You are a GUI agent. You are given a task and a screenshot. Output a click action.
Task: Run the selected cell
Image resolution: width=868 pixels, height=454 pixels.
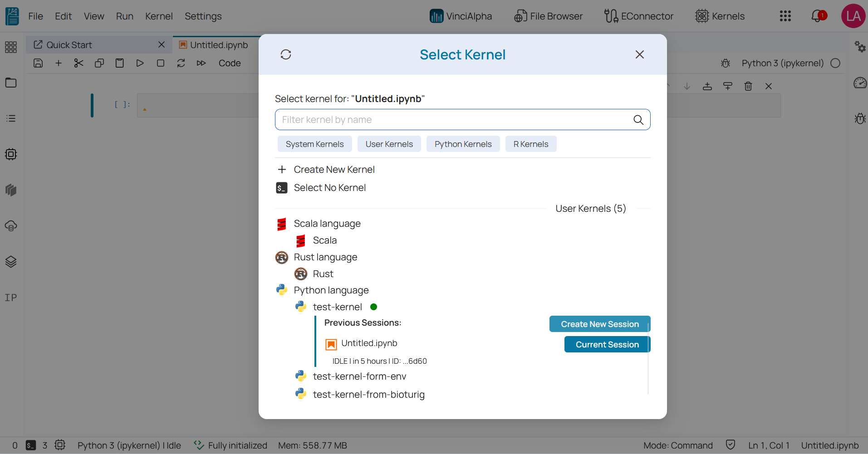[x=140, y=63]
